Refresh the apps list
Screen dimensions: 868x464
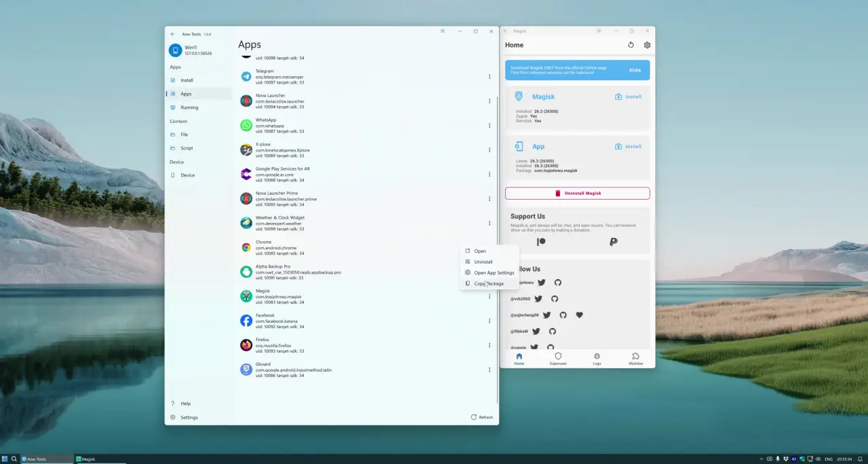[x=481, y=417]
